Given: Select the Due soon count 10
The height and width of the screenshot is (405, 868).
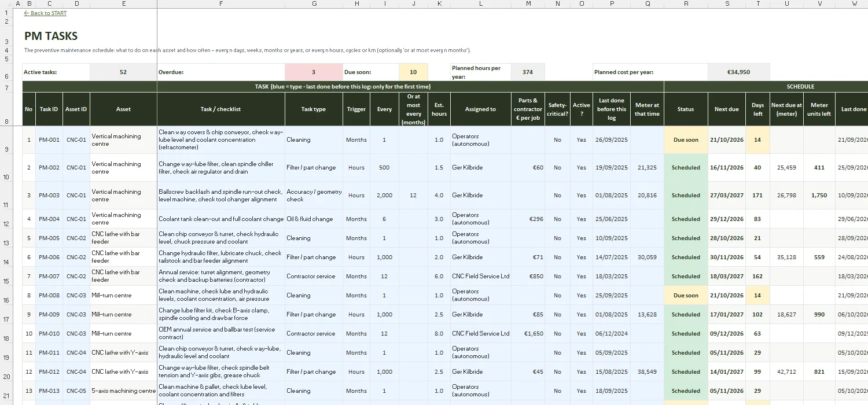Looking at the screenshot, I should point(413,72).
